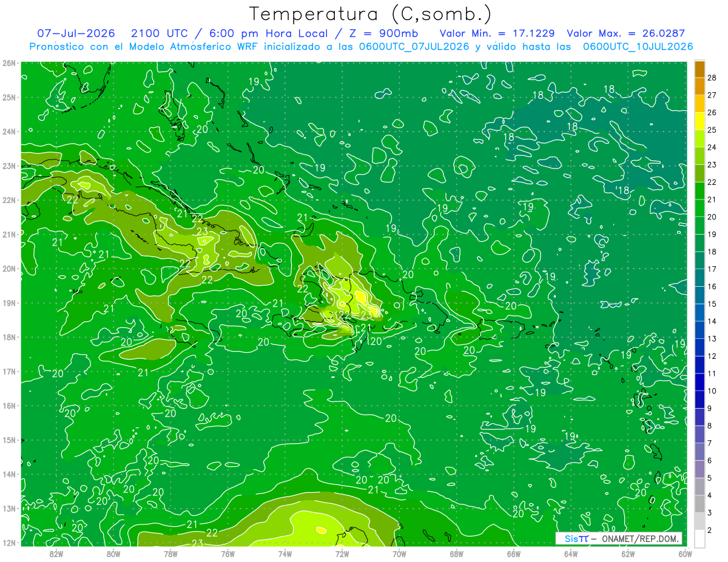Click the longitude axis label "76W"
Viewport: 728px width, 562px height.
point(228,554)
